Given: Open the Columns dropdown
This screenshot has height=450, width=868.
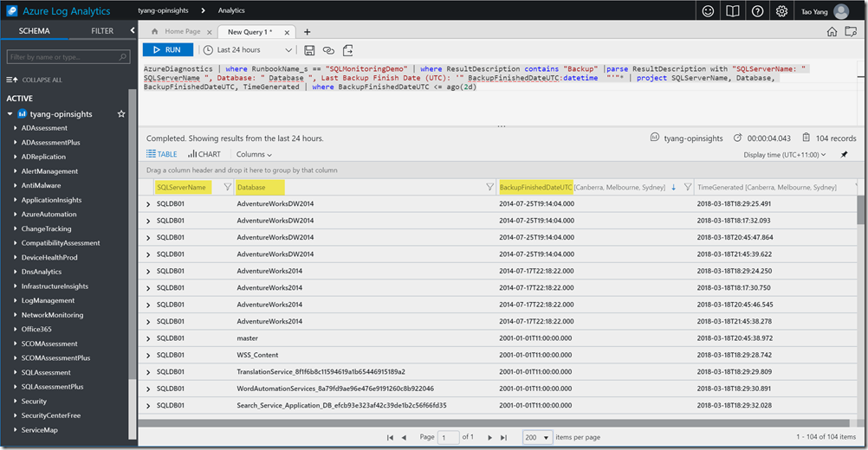Looking at the screenshot, I should click(254, 154).
